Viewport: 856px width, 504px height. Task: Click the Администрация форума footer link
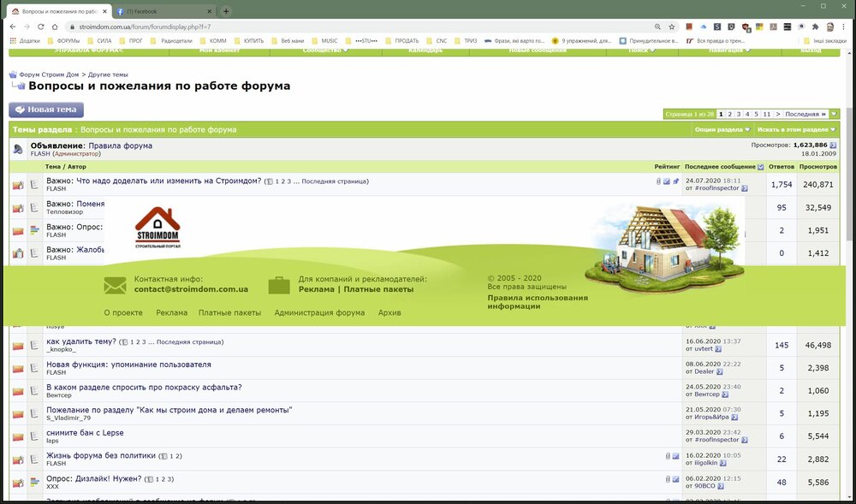(x=319, y=312)
